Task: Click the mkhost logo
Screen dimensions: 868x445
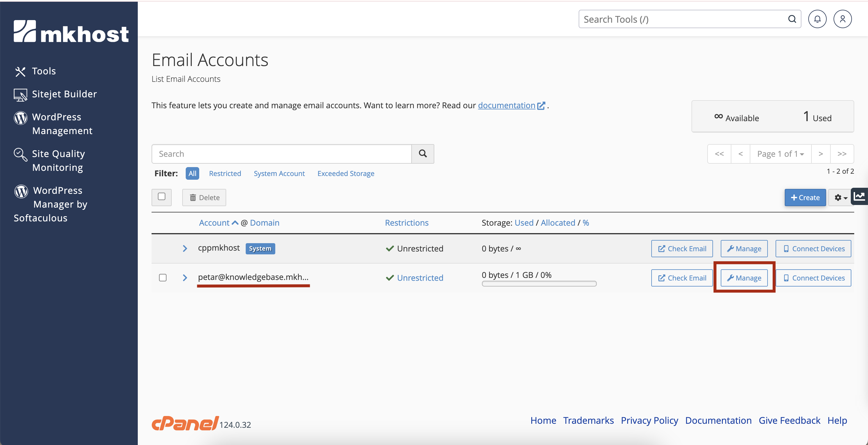Action: pos(71,31)
